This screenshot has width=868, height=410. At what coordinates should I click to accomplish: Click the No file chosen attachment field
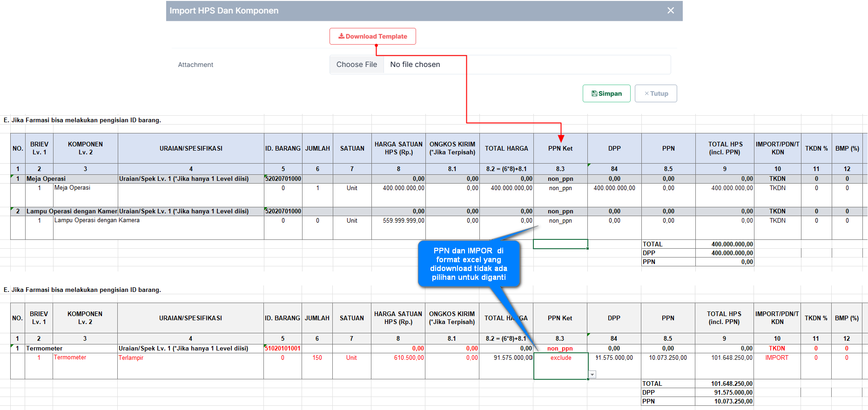(526, 65)
